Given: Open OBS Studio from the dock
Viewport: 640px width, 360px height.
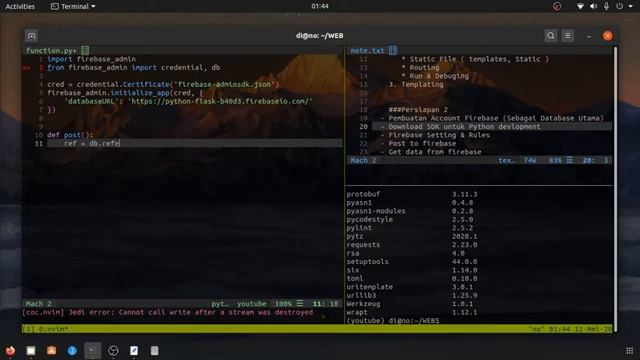Looking at the screenshot, I should coord(113,351).
